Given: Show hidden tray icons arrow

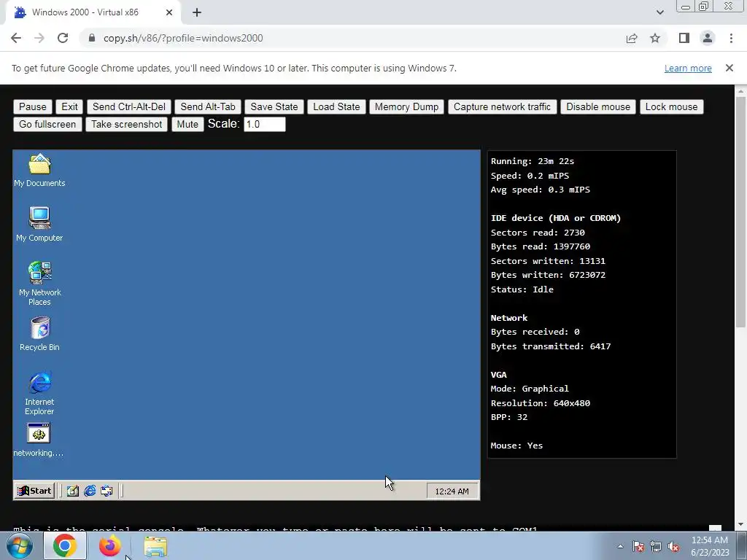Looking at the screenshot, I should pos(620,546).
